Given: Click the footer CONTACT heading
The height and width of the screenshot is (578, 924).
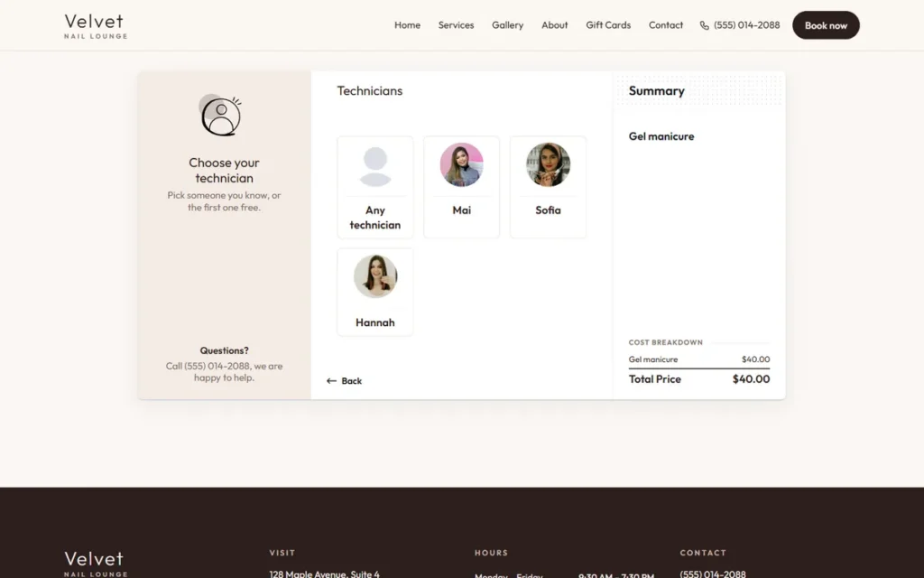Looking at the screenshot, I should pos(703,554).
